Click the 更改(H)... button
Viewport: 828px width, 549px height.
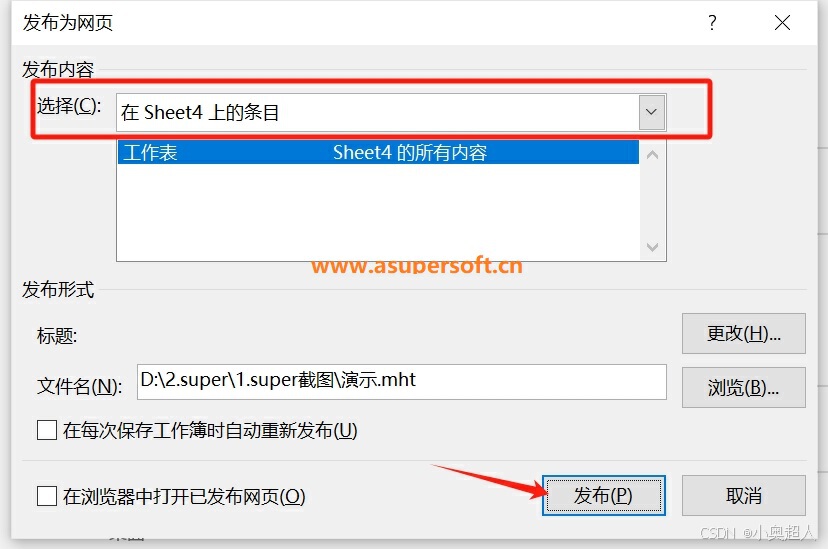744,334
